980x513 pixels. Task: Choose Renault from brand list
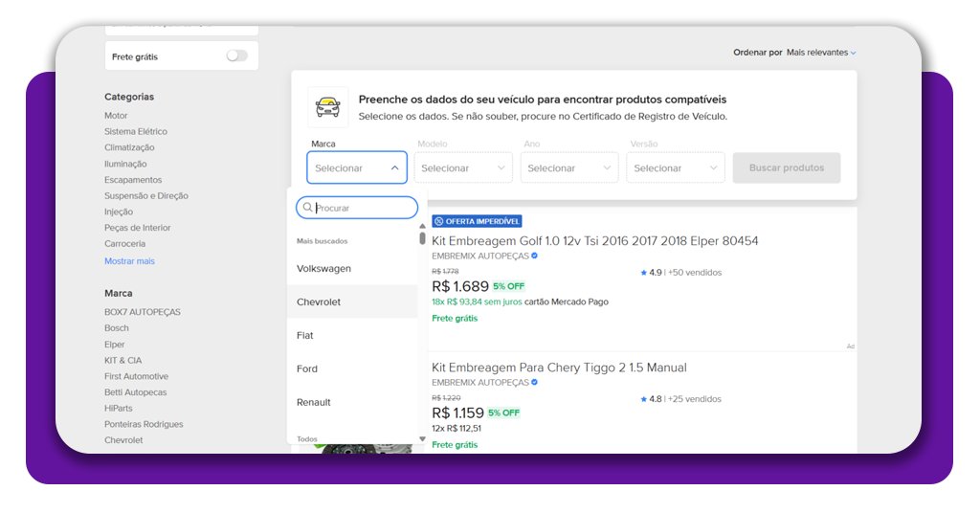[x=352, y=402]
